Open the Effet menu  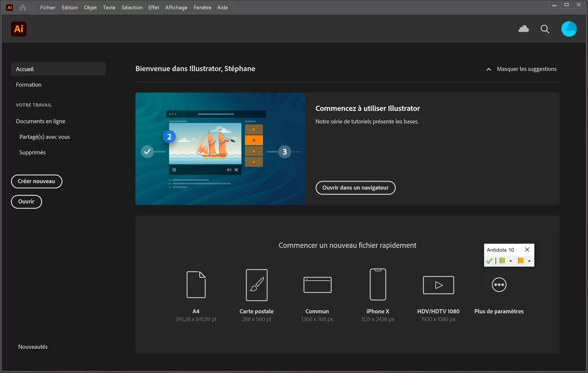154,7
